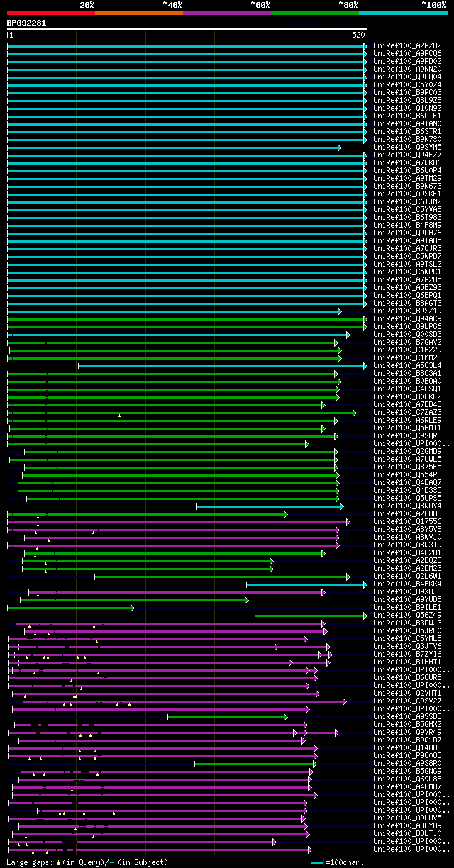Click the alignment bar for UniRef100_Q9SYM5
Viewport: 454px width, 868px height.
point(175,148)
